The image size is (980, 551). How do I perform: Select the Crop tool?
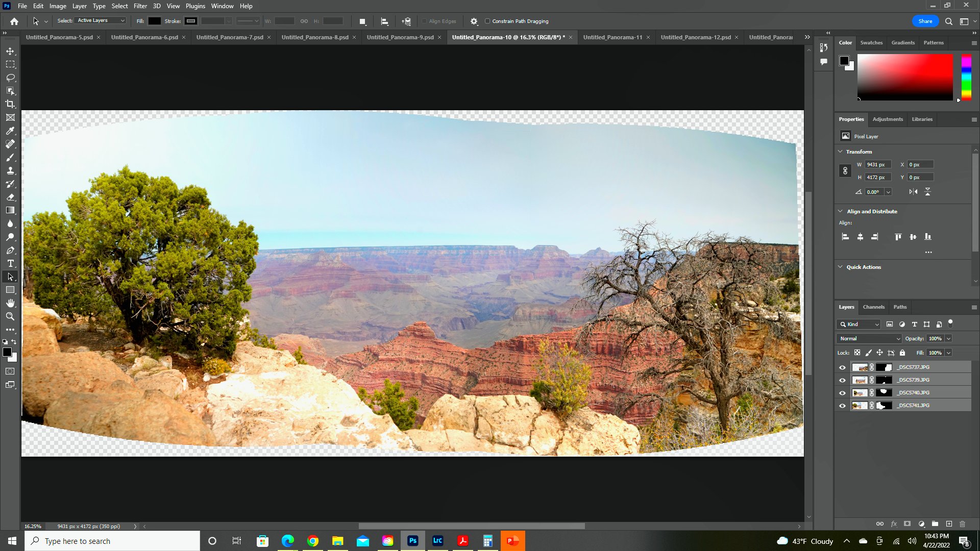coord(10,104)
